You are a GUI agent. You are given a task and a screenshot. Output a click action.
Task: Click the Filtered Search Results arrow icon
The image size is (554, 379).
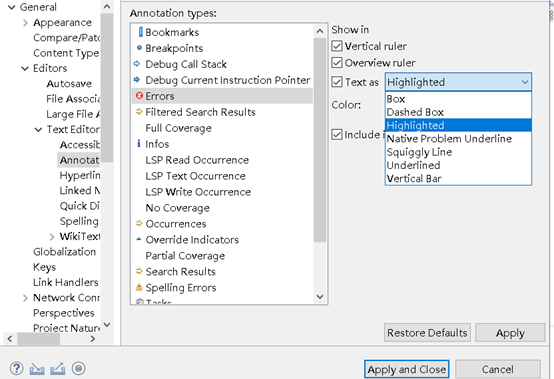pyautogui.click(x=138, y=112)
